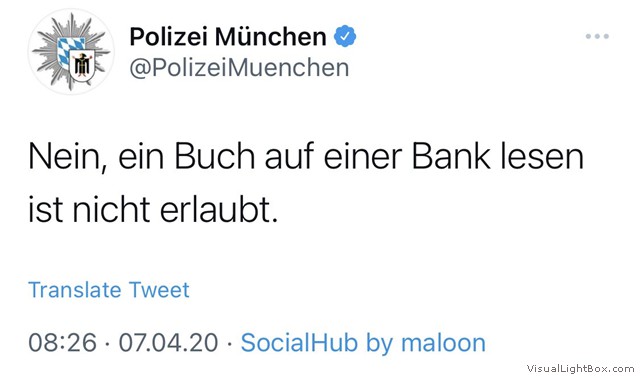Click the 08:26 timestamp
Viewport: 640px width, 378px height.
[x=62, y=342]
